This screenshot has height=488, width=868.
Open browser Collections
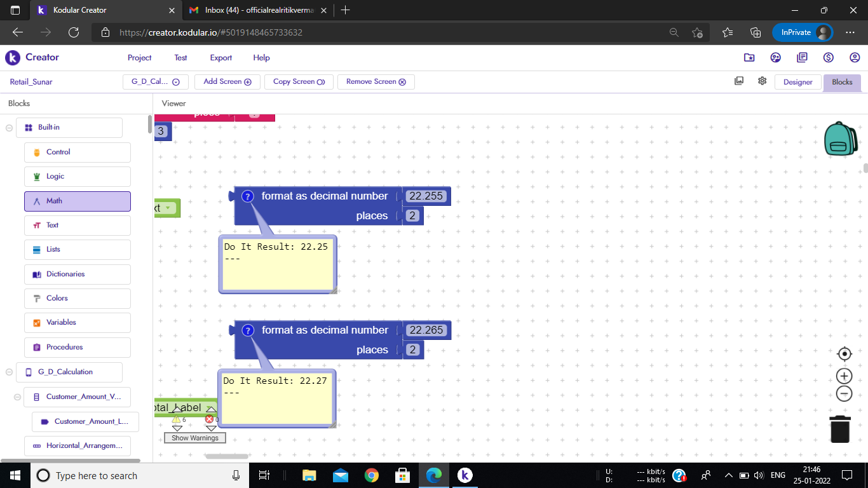click(756, 32)
